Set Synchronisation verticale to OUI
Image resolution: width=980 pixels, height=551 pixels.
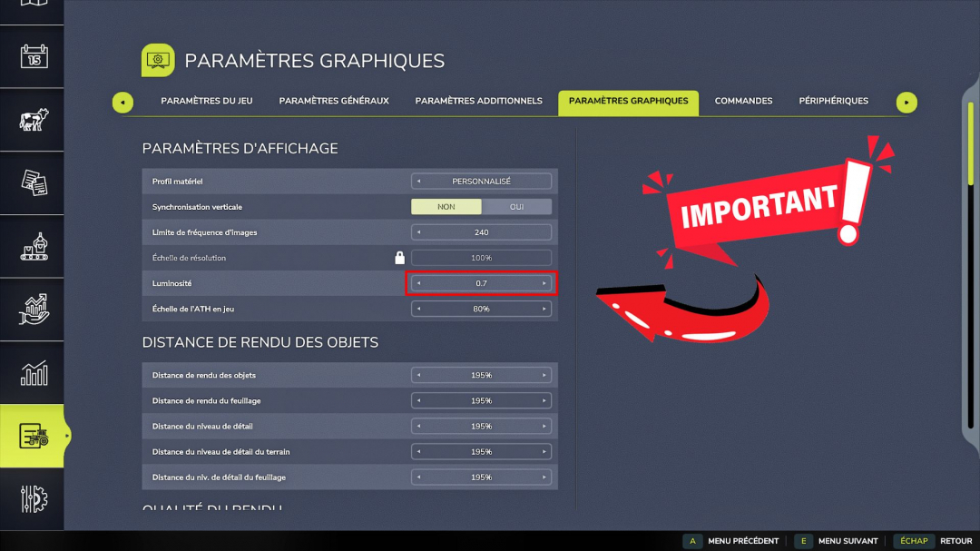pyautogui.click(x=517, y=206)
